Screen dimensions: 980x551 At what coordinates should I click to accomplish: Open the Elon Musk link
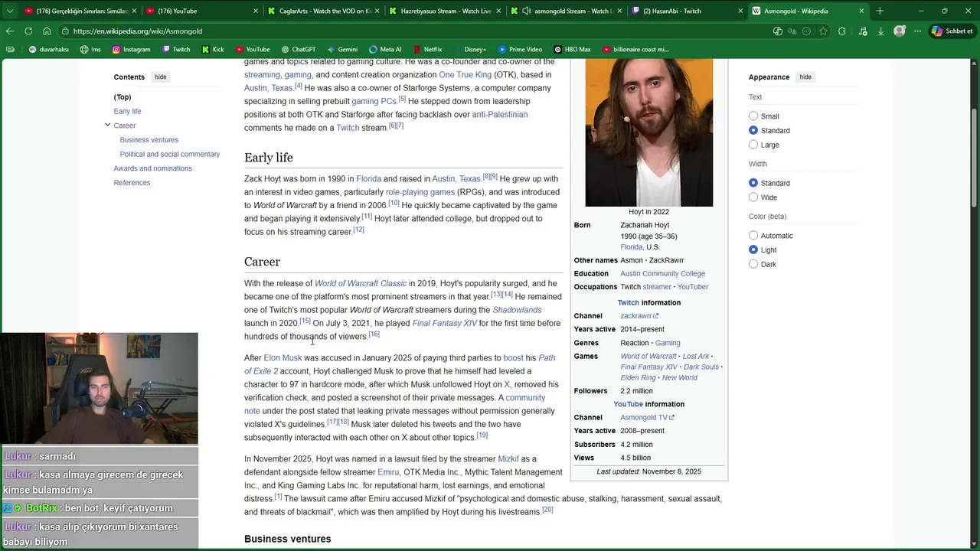283,358
